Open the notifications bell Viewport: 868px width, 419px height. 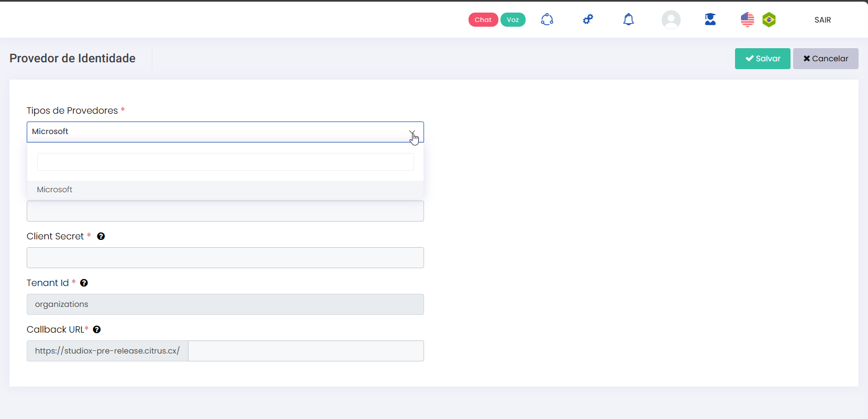coord(628,20)
